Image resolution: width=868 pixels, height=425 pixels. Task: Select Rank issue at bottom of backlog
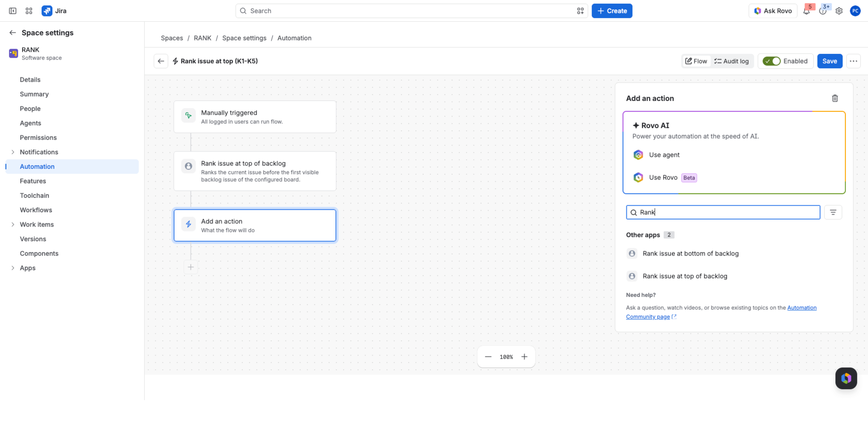[x=734, y=254]
